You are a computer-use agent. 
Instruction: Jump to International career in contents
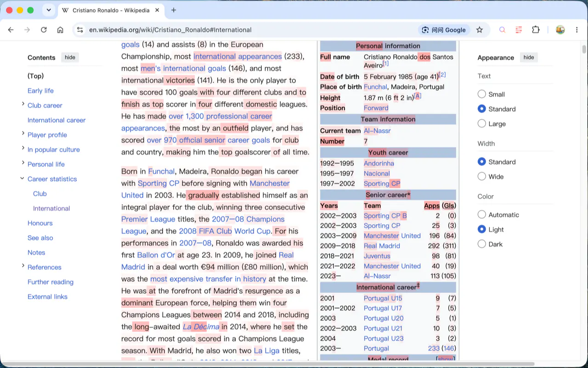coord(57,120)
